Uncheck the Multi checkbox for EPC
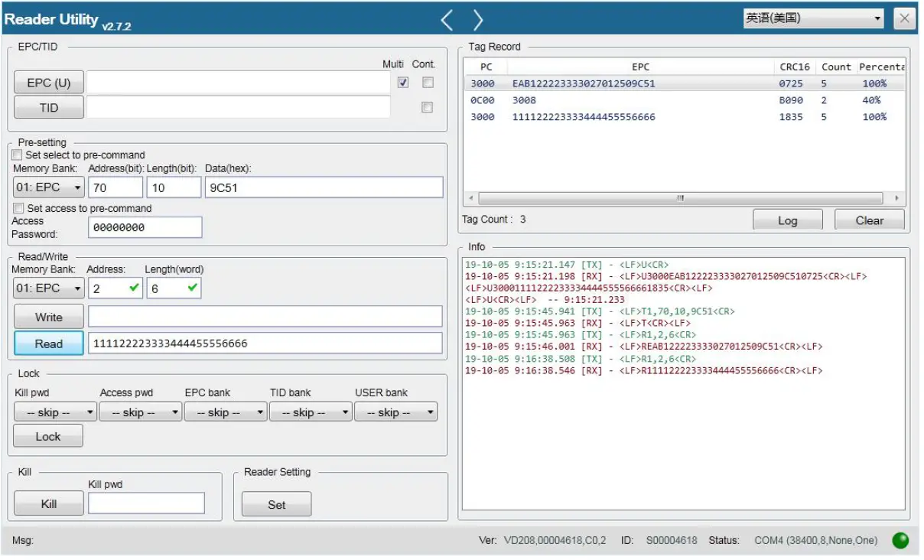This screenshot has width=924, height=560. (x=403, y=83)
